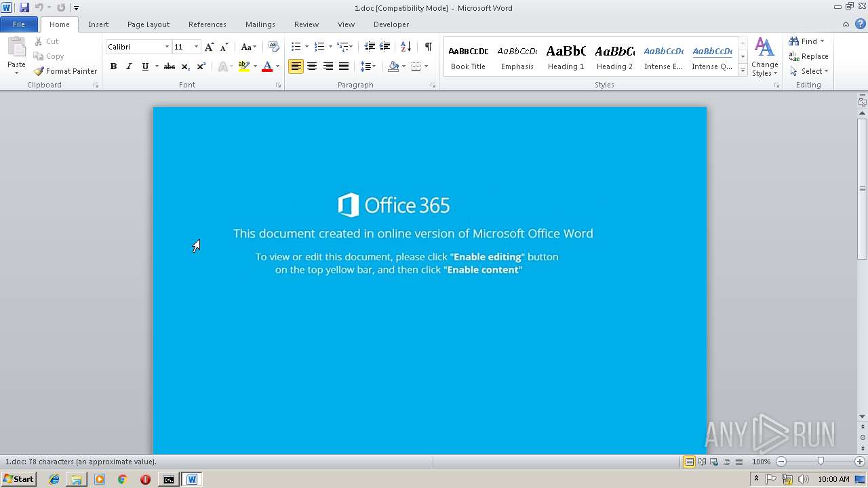868x488 pixels.
Task: Click the text highlight color button
Action: [x=244, y=66]
